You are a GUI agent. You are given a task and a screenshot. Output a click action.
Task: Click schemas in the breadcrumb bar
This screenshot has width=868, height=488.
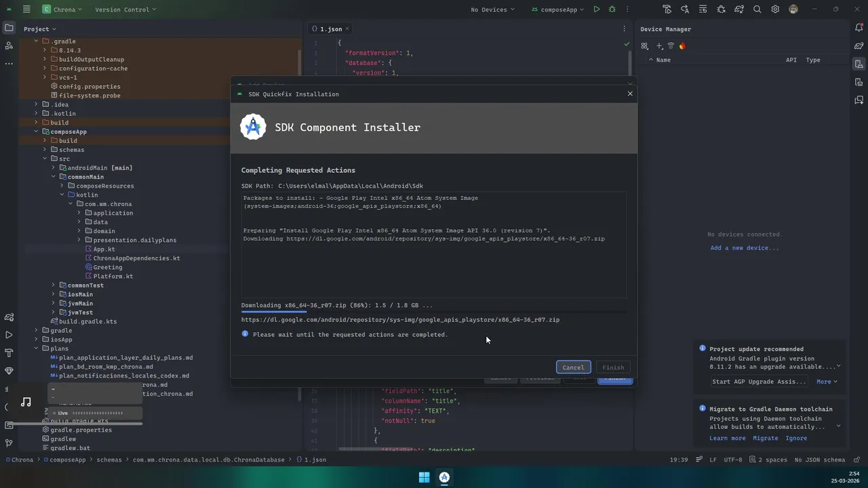pos(108,460)
